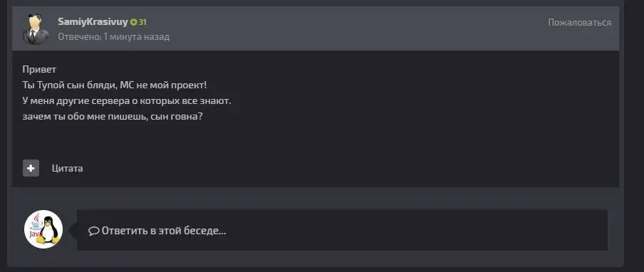Click the post line mentioning МС проект

pos(115,85)
